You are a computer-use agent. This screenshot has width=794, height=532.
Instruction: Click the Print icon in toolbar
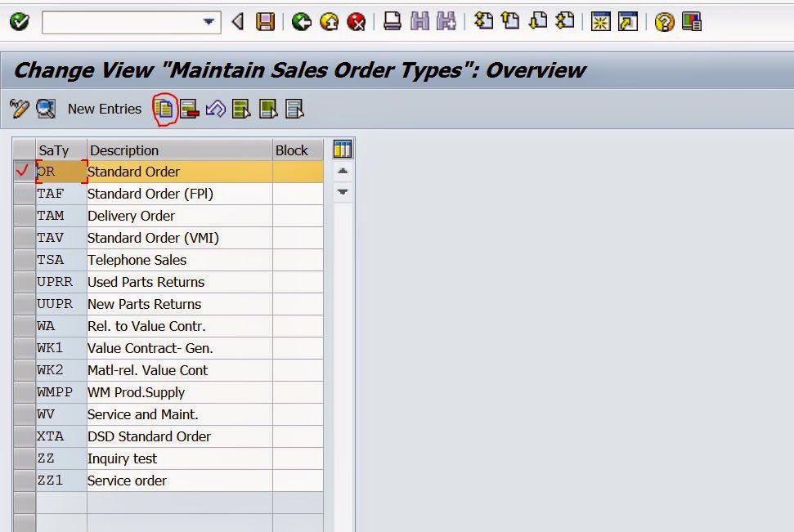pos(393,23)
